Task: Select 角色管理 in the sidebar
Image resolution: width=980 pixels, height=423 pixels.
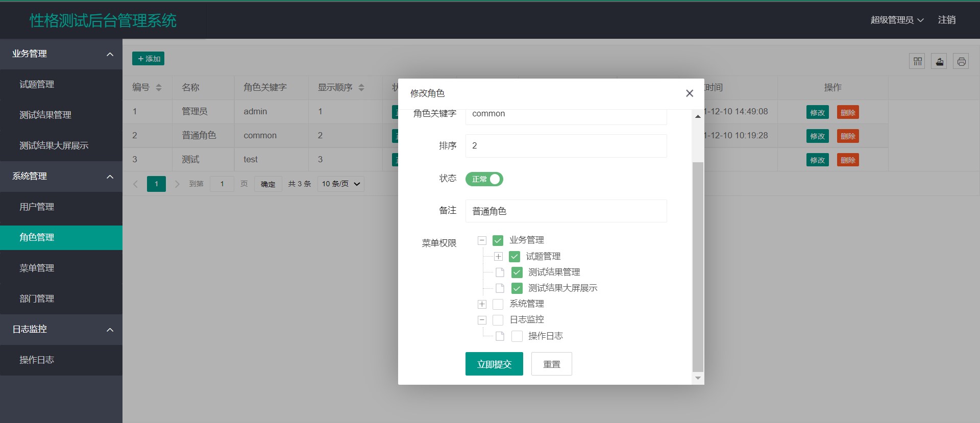Action: 61,238
